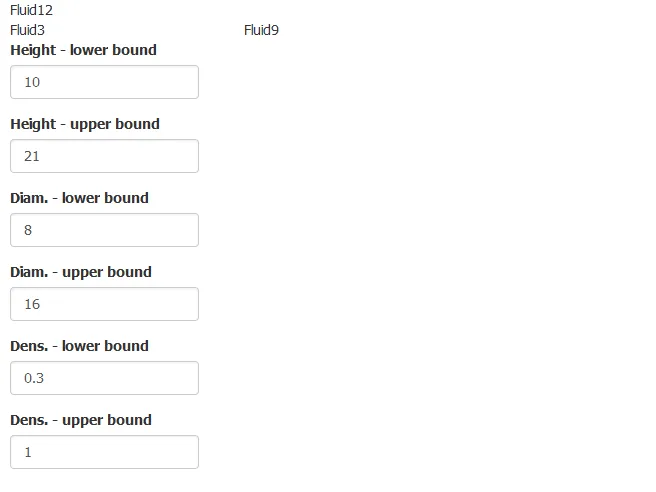Click the text box containing 8
The width and height of the screenshot is (656, 492).
(104, 230)
